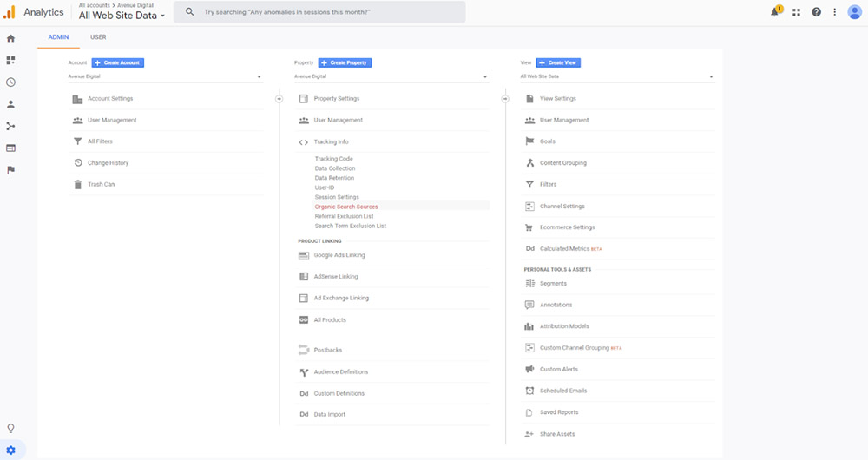Open Search Term Exclusion List item
Image resolution: width=868 pixels, height=460 pixels.
point(351,226)
